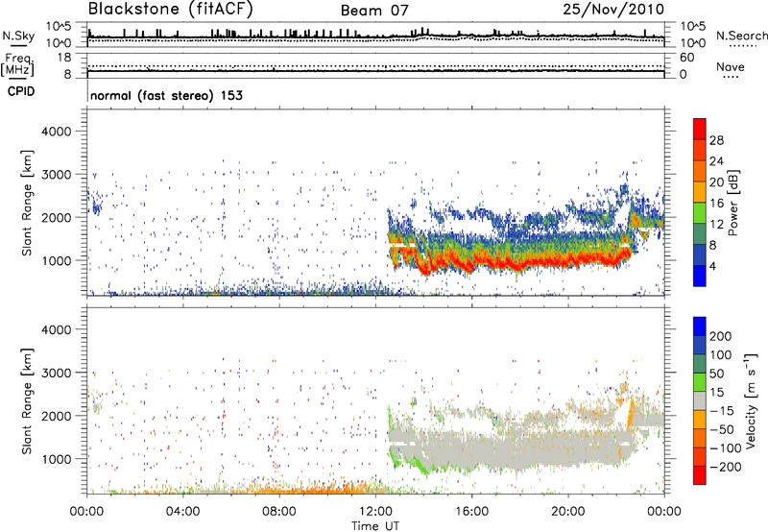The image size is (768, 532).
Task: Click power colorbar tick value '28'
Action: pos(716,140)
